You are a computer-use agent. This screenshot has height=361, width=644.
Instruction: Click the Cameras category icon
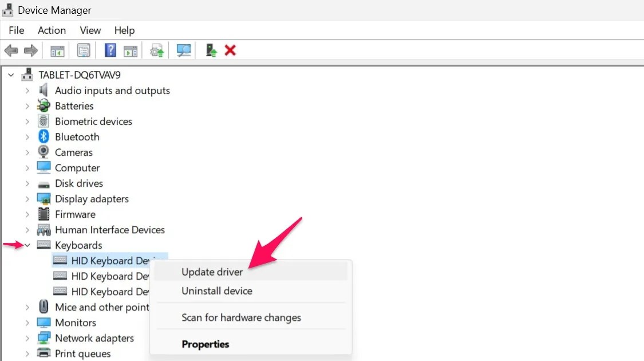click(x=44, y=152)
